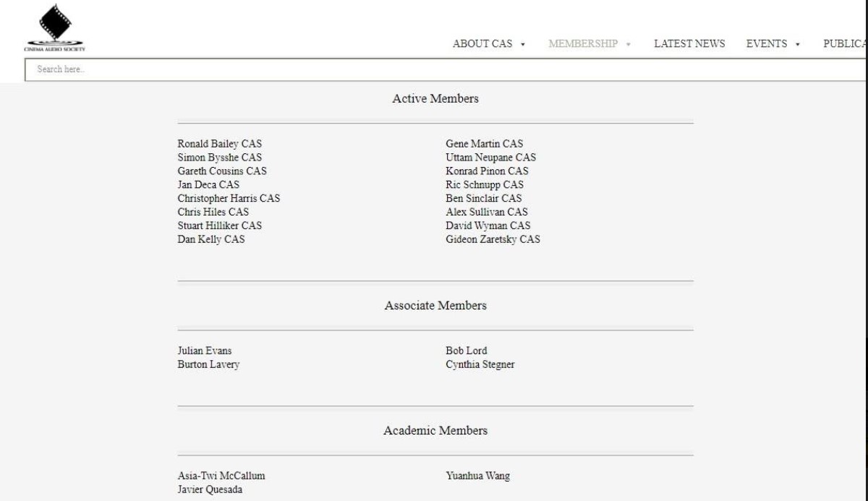868x501 pixels.
Task: Click member name Gideon Zaretsky CAS
Action: (x=493, y=239)
